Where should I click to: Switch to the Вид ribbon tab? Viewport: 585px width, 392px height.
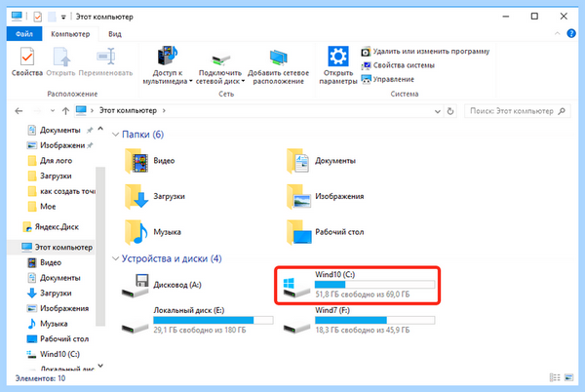click(x=115, y=34)
